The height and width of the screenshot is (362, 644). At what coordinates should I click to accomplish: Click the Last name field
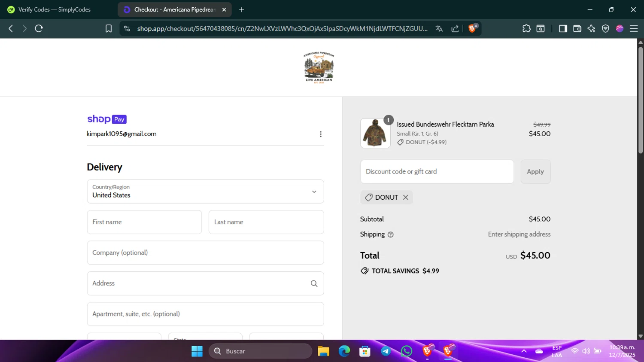pos(266,222)
